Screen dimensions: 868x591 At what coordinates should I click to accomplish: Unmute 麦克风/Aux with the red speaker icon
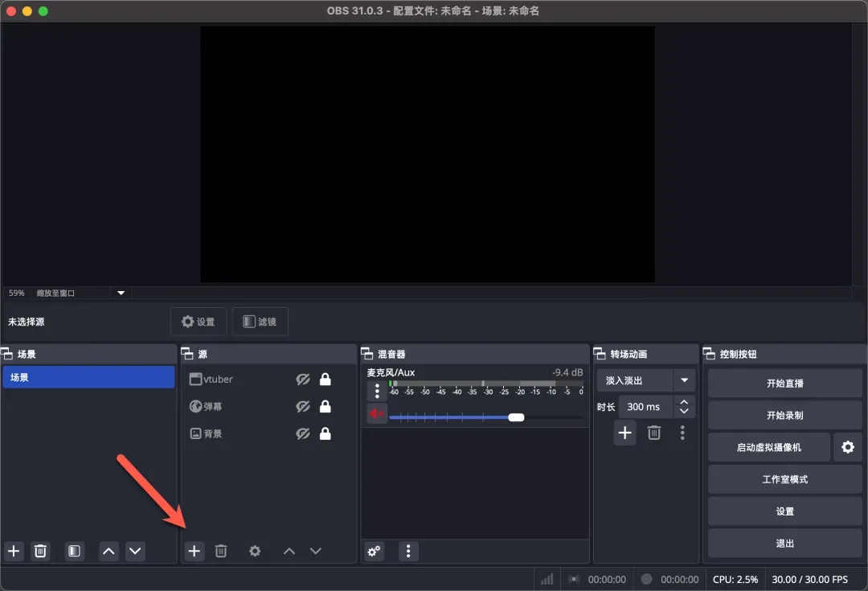377,414
